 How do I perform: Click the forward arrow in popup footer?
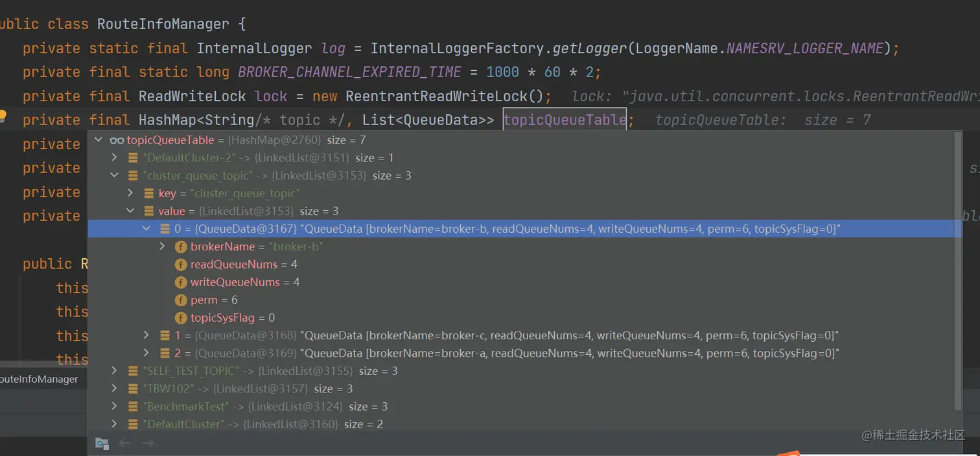pyautogui.click(x=147, y=443)
